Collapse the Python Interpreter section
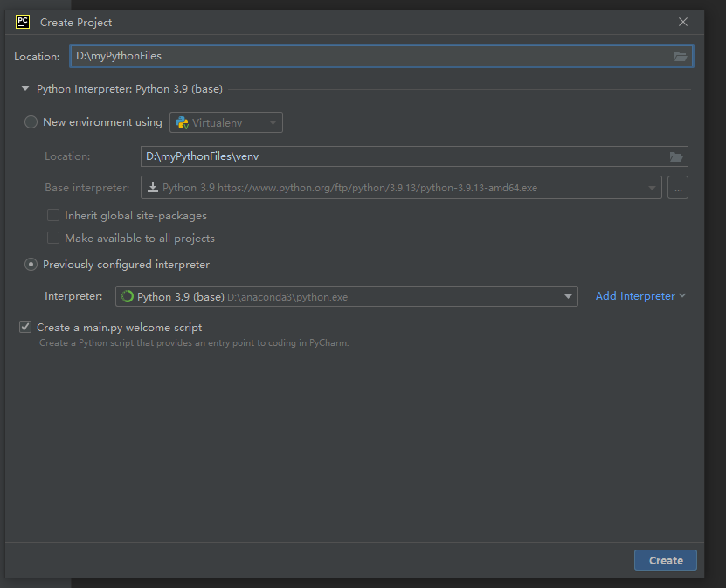726x588 pixels. (x=25, y=88)
